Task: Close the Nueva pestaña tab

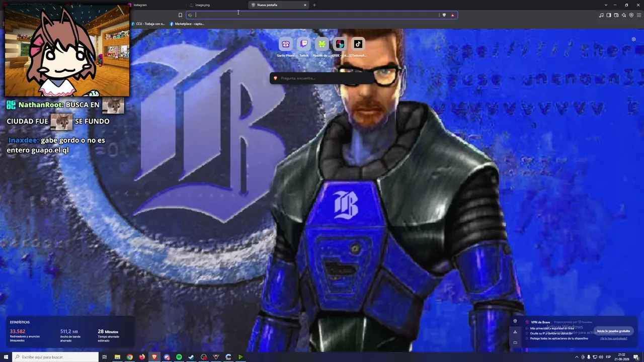Action: pos(305,5)
